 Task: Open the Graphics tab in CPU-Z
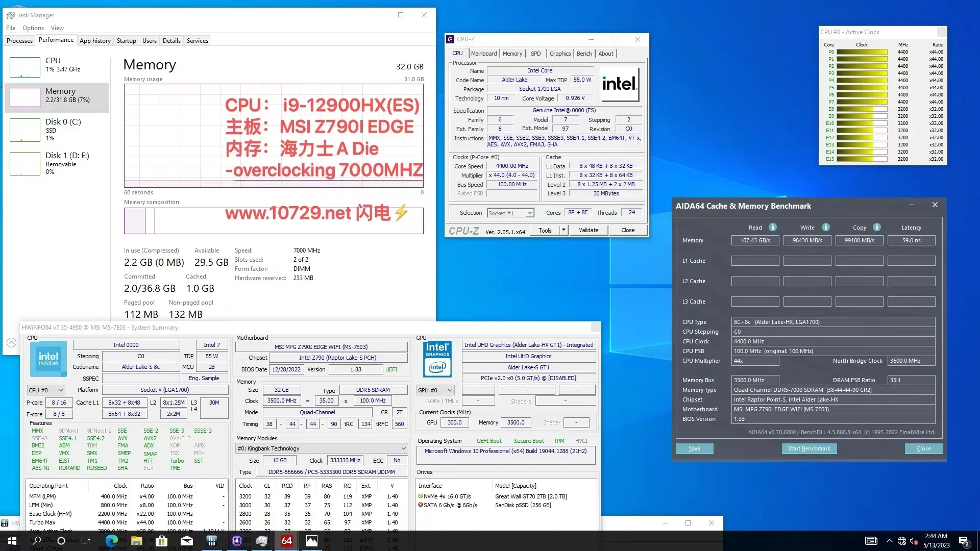click(560, 54)
